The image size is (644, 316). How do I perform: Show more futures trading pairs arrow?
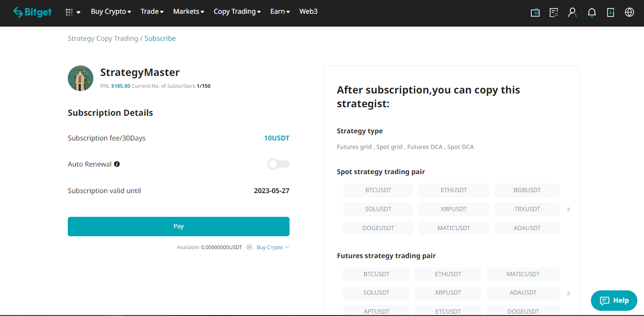coord(569,293)
